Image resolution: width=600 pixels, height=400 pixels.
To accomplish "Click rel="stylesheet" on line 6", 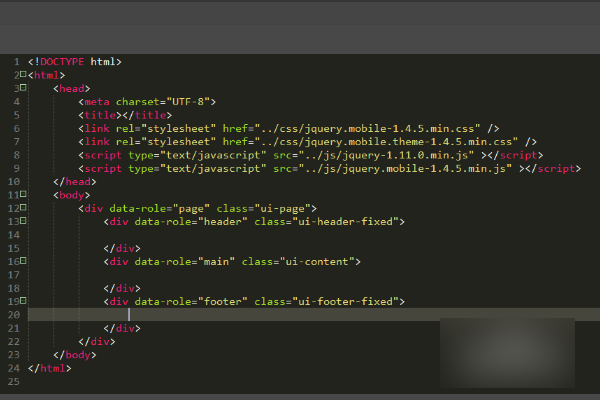I will tap(166, 129).
